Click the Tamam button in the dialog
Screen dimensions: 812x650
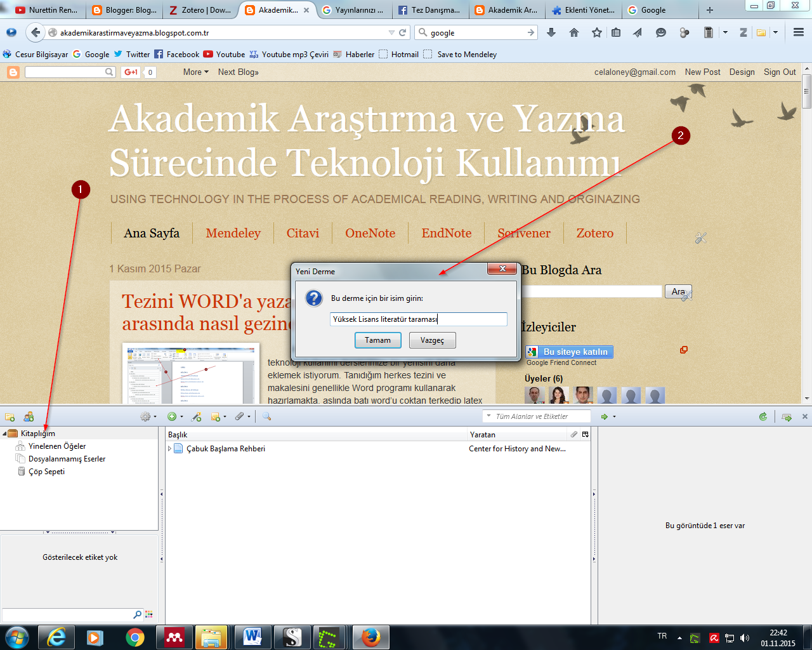377,340
